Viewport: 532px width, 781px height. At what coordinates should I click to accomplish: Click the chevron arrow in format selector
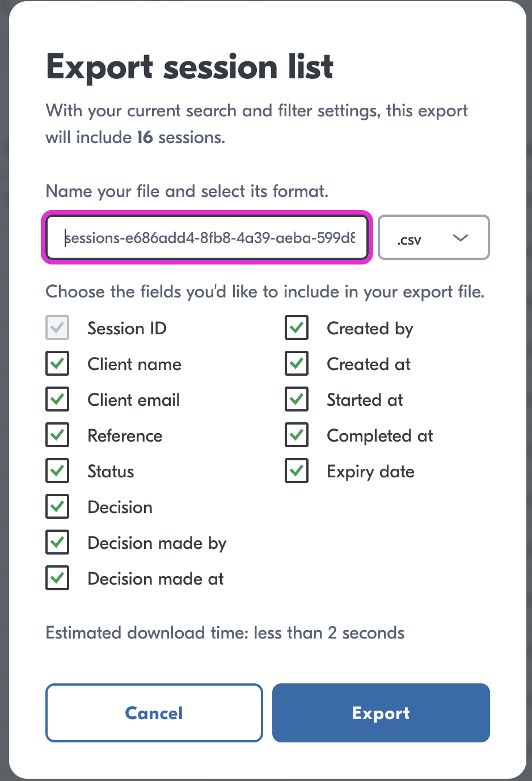(461, 238)
